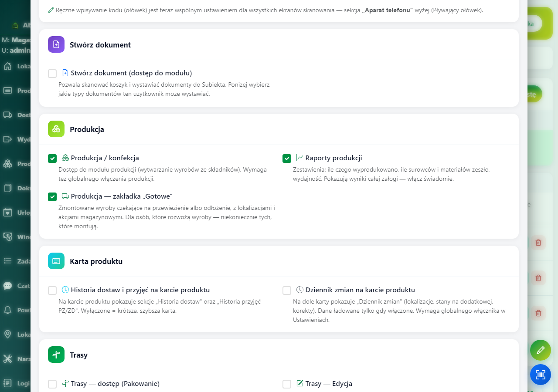Enable Dziennik zmian na karcie produktu
The image size is (558, 392).
point(287,291)
